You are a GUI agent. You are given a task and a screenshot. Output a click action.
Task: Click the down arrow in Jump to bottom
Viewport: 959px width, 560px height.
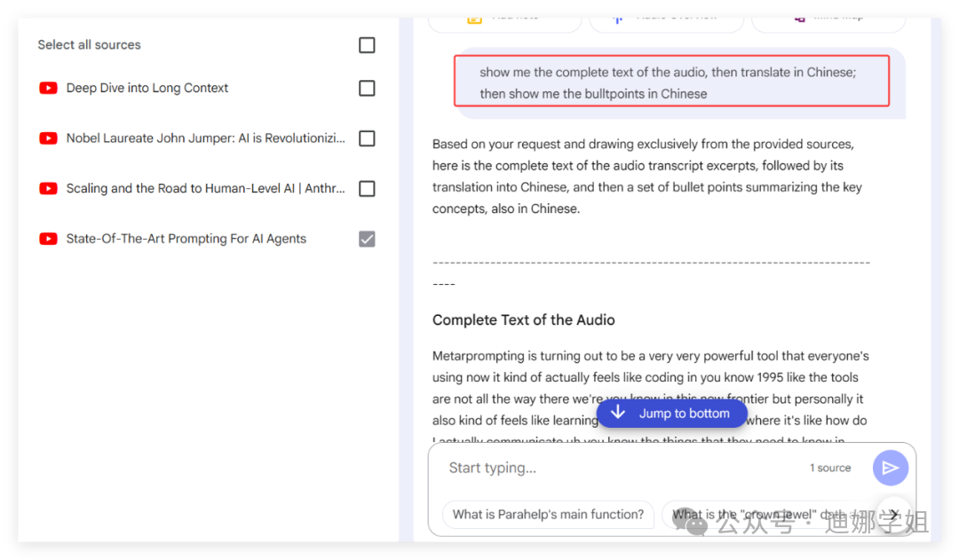pos(618,413)
